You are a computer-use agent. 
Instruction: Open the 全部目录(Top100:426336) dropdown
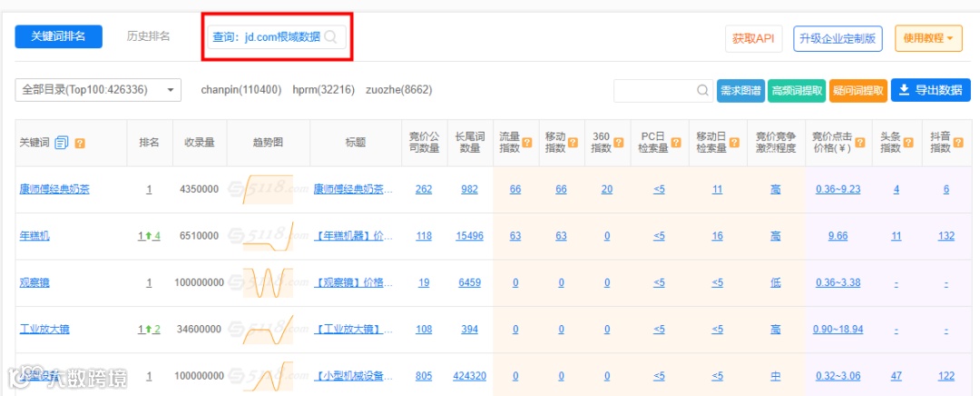tap(98, 90)
